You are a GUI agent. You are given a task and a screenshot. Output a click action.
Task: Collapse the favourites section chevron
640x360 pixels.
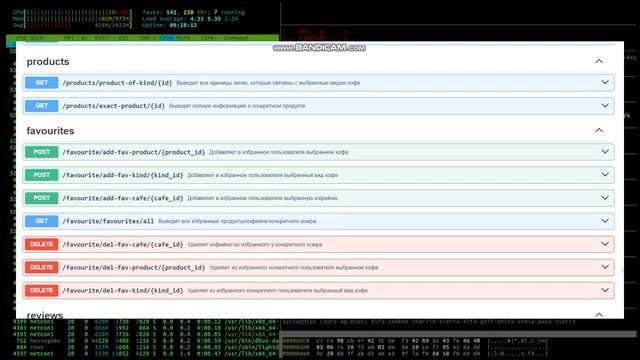pyautogui.click(x=599, y=131)
